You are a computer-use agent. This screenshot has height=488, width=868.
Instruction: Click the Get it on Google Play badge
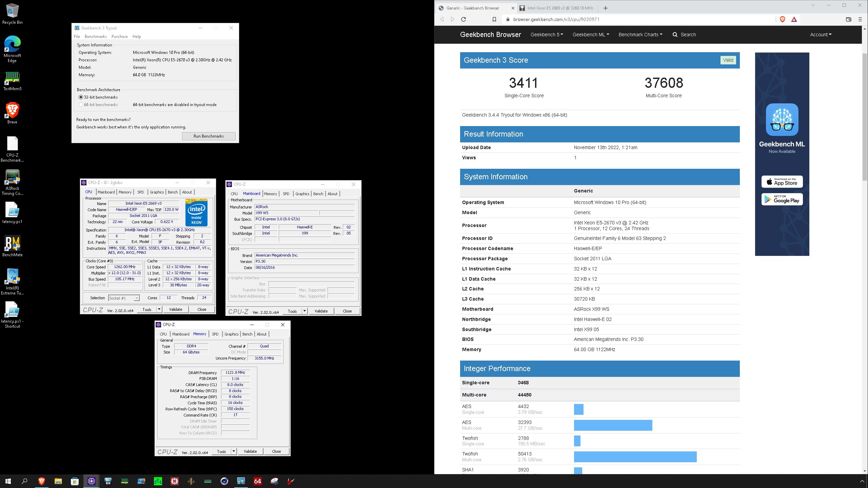[782, 199]
